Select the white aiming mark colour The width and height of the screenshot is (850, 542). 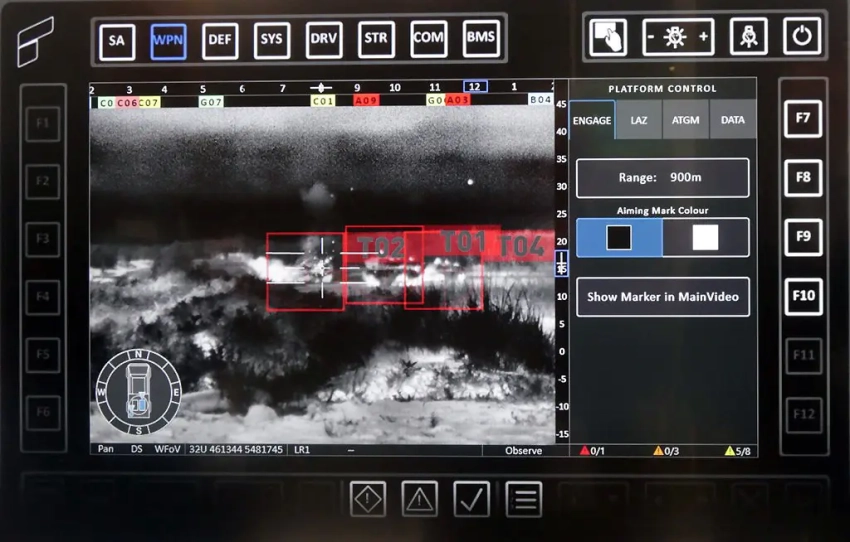(x=705, y=237)
